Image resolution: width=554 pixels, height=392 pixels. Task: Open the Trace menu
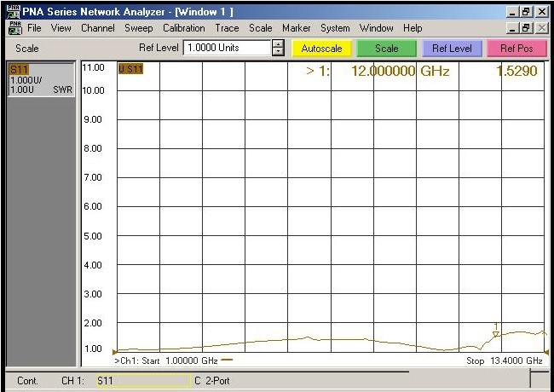point(228,28)
